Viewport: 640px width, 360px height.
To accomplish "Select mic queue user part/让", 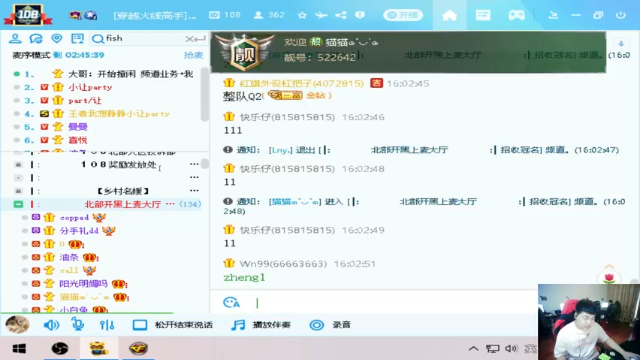I will (85, 100).
